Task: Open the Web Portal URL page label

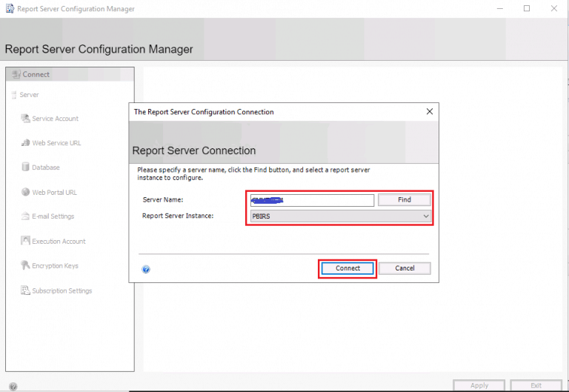Action: 54,193
